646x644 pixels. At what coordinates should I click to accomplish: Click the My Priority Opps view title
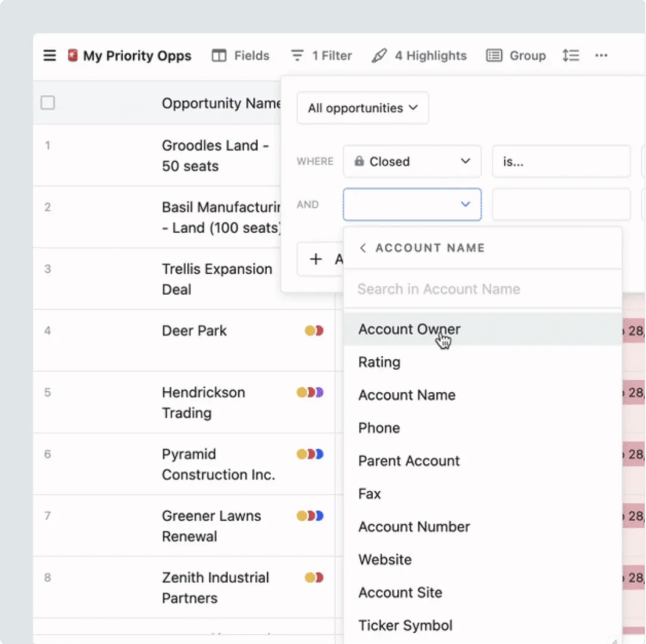pyautogui.click(x=137, y=56)
